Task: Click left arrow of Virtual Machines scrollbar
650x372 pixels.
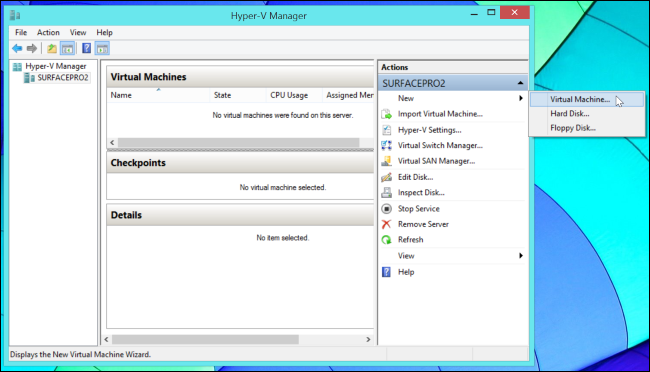Action: click(x=112, y=143)
